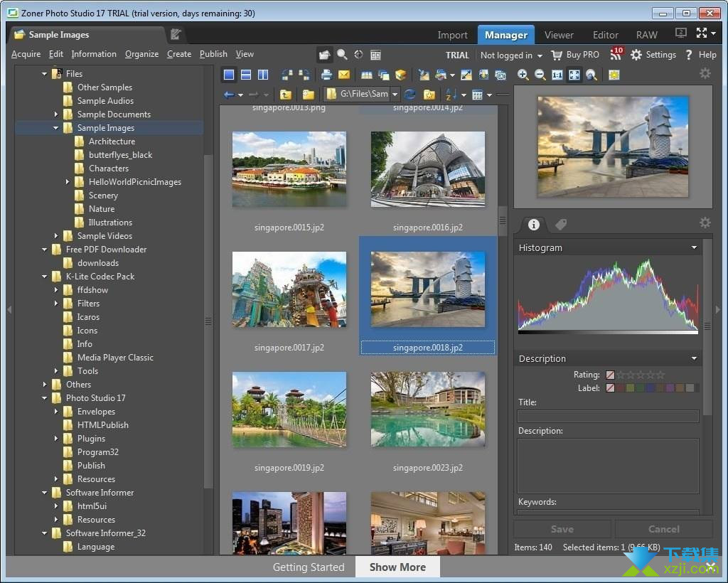Click the zoom out magnifier icon
Viewport: 728px width, 583px height.
[x=540, y=75]
